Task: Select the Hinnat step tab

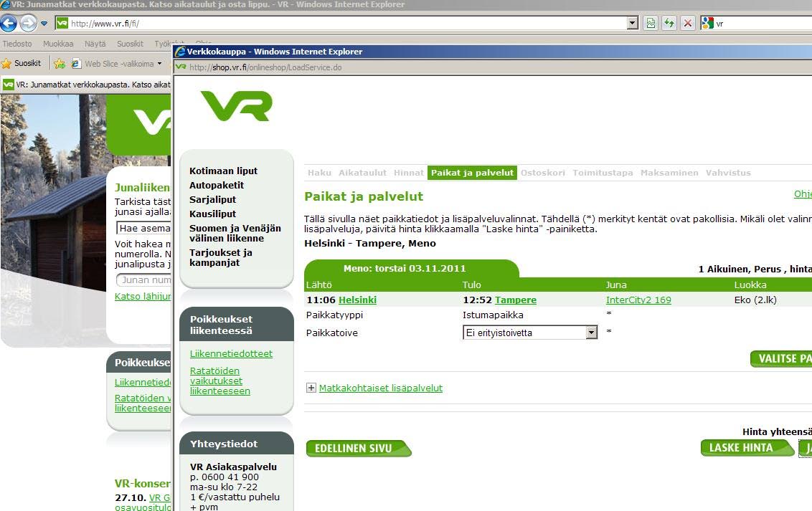Action: (x=409, y=173)
